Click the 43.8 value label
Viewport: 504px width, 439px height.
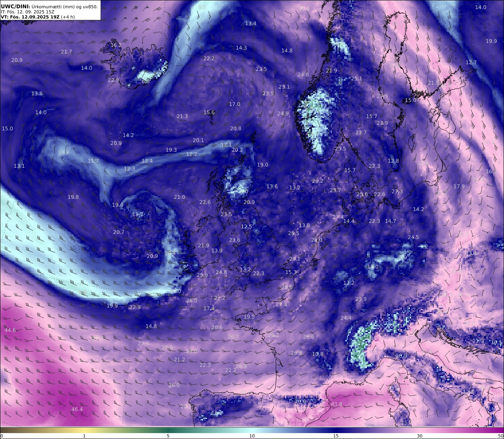[337, 404]
